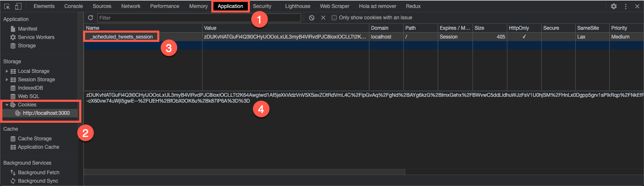Close the DevTools panel

click(x=637, y=6)
